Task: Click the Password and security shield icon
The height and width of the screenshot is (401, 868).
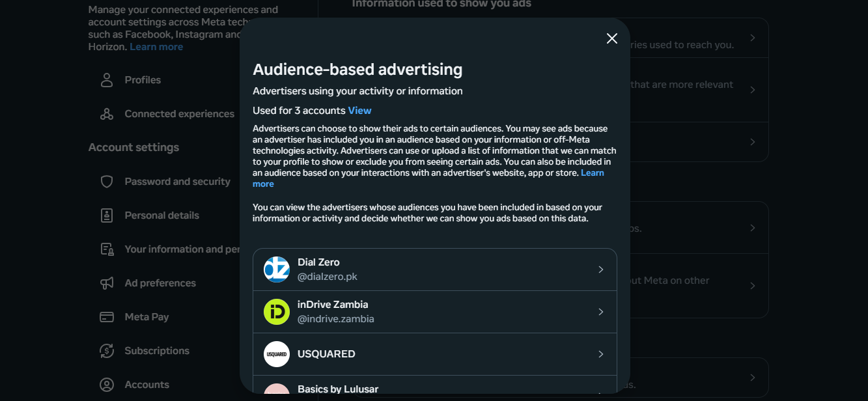Action: (x=107, y=182)
